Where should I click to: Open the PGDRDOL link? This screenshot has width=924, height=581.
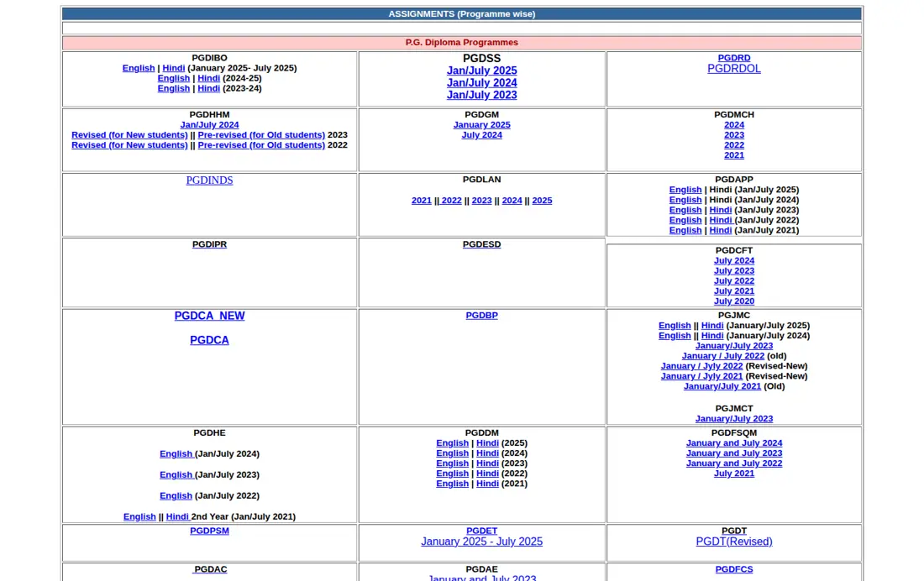click(x=733, y=68)
